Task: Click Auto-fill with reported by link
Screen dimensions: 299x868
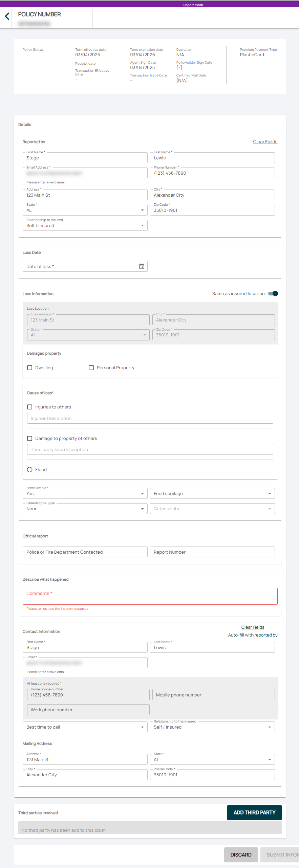Action: [253, 635]
